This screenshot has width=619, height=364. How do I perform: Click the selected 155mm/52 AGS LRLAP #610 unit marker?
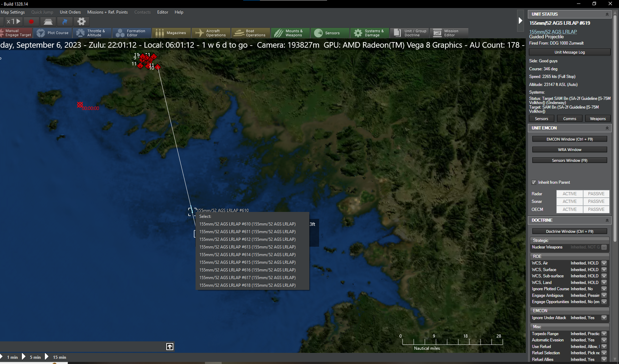pyautogui.click(x=192, y=212)
